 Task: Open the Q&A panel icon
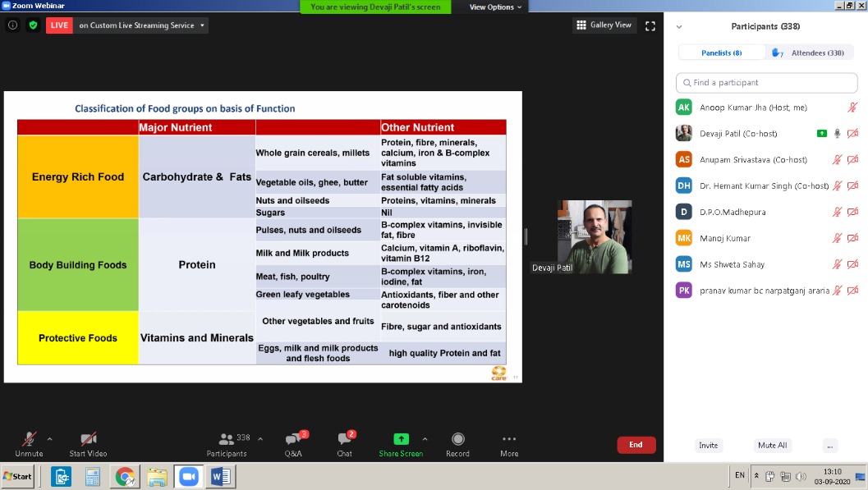click(293, 440)
